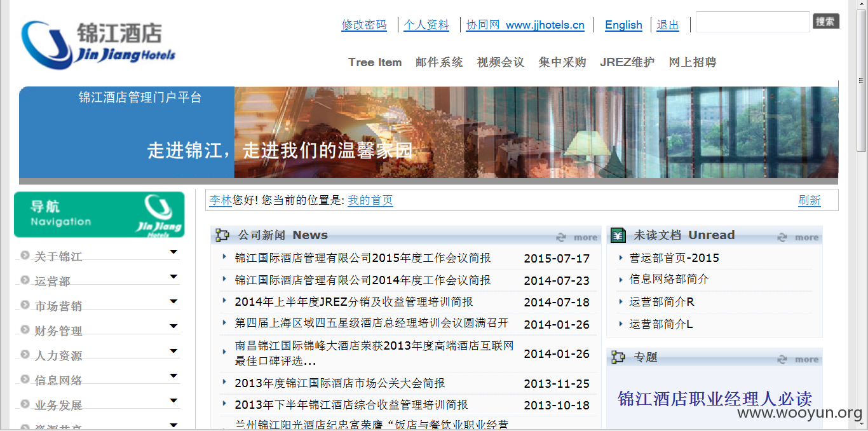868x431 pixels.
Task: Log out via 退出 link
Action: click(668, 25)
